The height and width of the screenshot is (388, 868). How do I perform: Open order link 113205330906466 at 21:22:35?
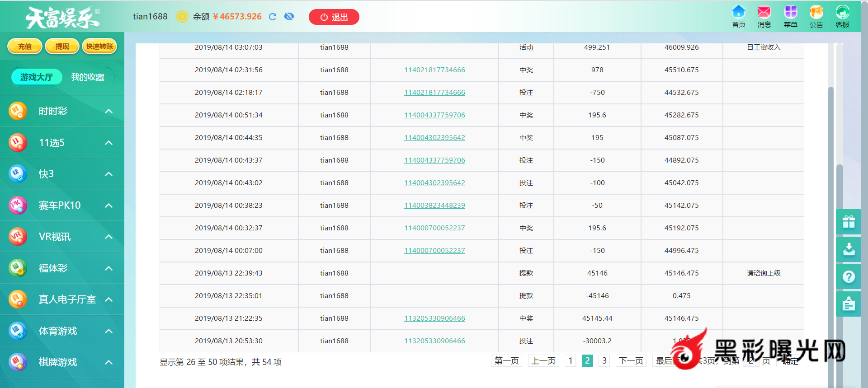point(434,318)
